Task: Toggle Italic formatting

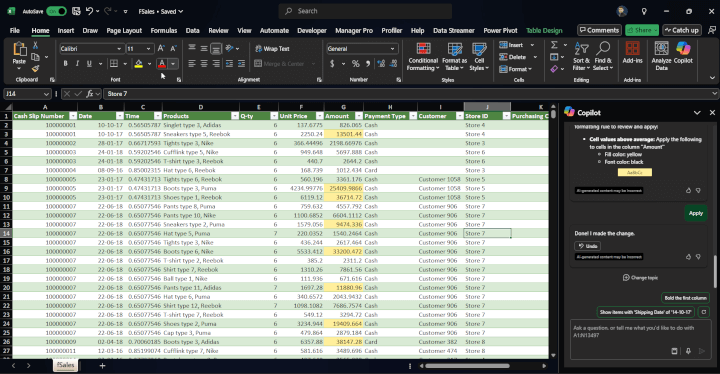Action: 77,63
